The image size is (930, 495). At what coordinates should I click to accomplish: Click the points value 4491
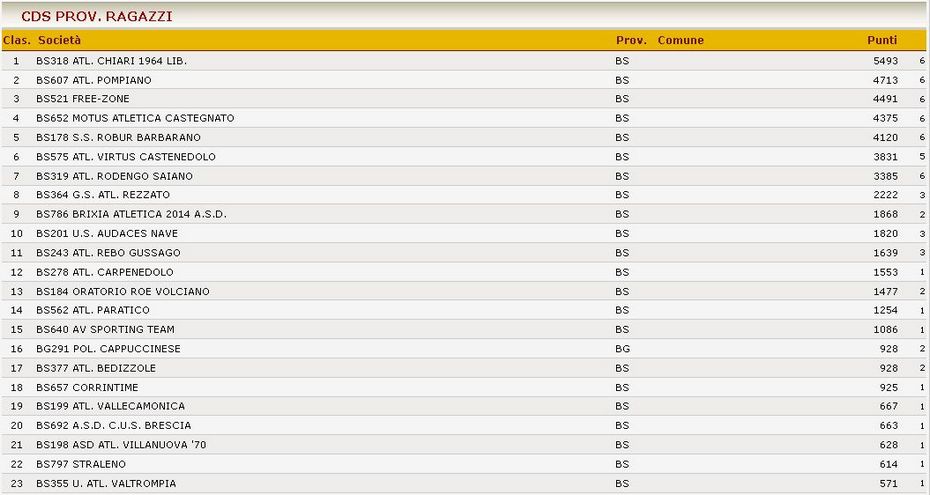coord(886,99)
